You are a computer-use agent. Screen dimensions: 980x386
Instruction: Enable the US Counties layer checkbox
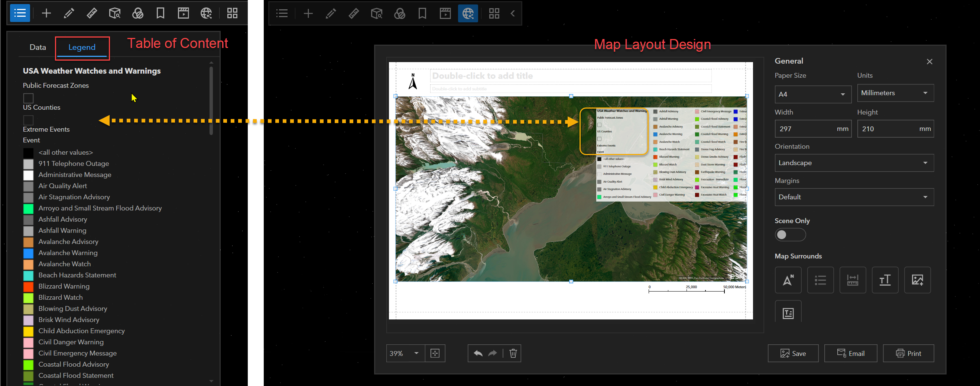click(28, 120)
